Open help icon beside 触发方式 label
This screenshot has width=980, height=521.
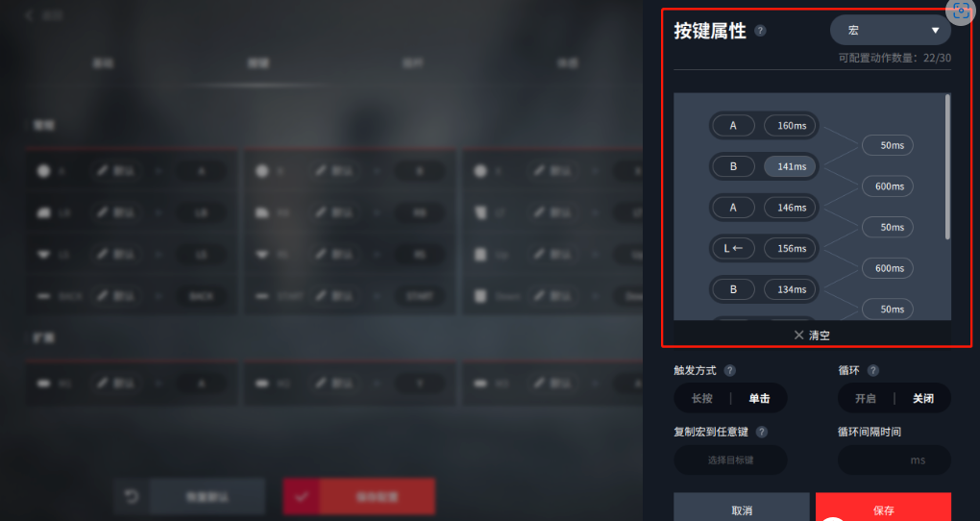tap(729, 370)
